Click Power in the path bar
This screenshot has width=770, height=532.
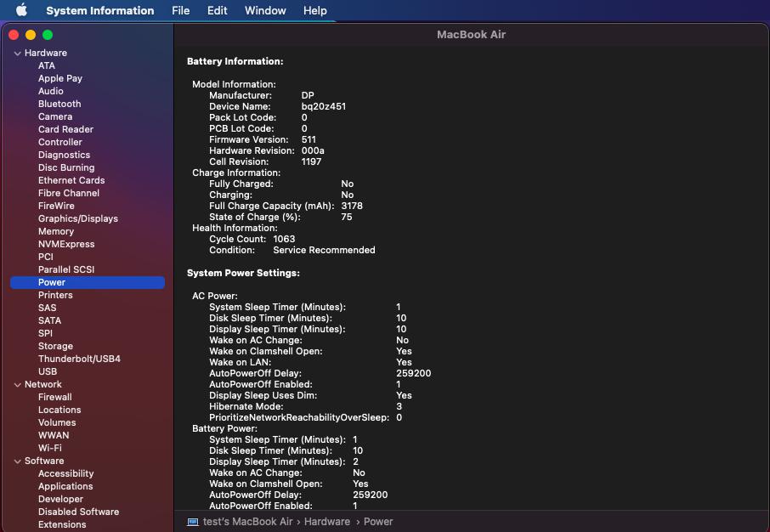tap(378, 522)
